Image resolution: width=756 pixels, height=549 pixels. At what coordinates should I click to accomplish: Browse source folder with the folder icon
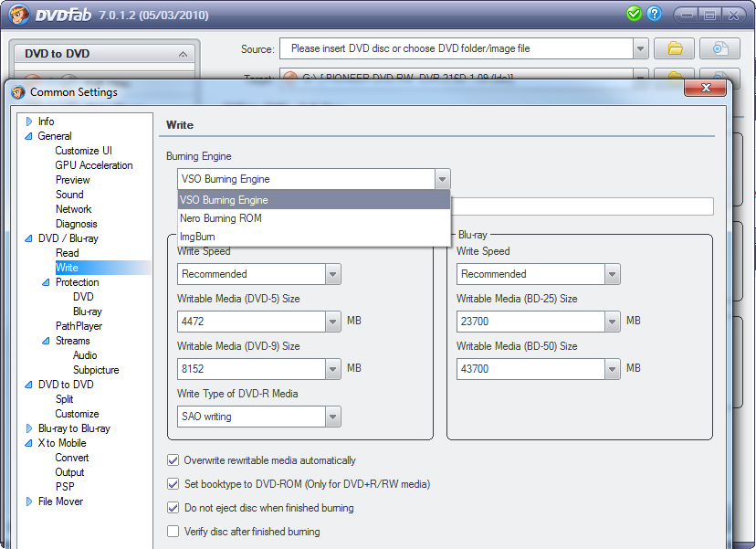(x=675, y=48)
